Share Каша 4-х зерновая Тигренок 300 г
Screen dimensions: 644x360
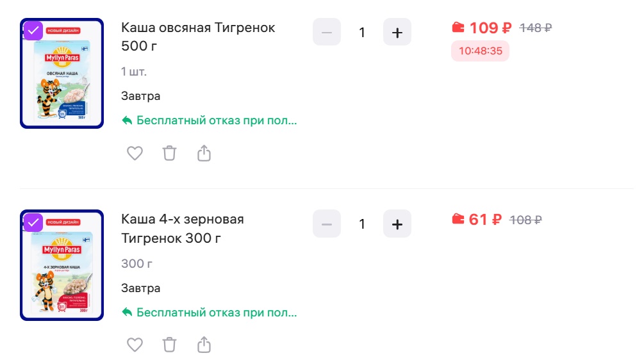[x=204, y=345]
